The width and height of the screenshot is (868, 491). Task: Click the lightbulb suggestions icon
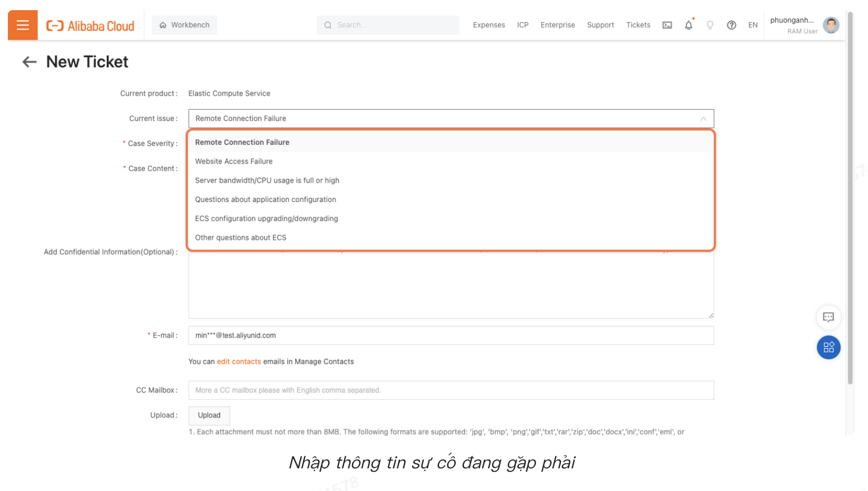click(x=710, y=25)
